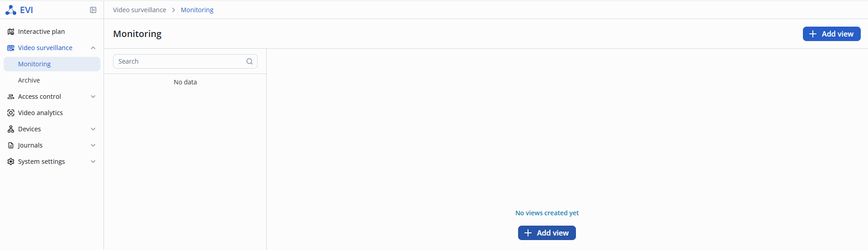Click the System settings gear icon

pyautogui.click(x=11, y=162)
